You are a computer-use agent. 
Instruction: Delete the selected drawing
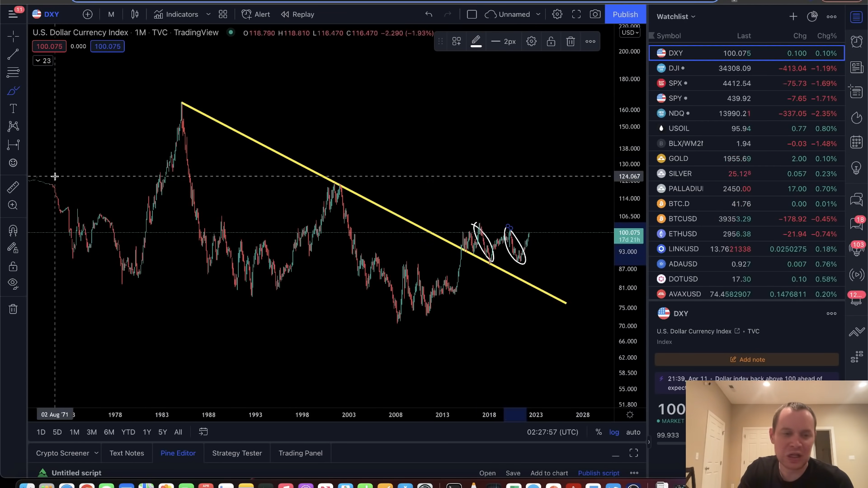[x=571, y=42]
